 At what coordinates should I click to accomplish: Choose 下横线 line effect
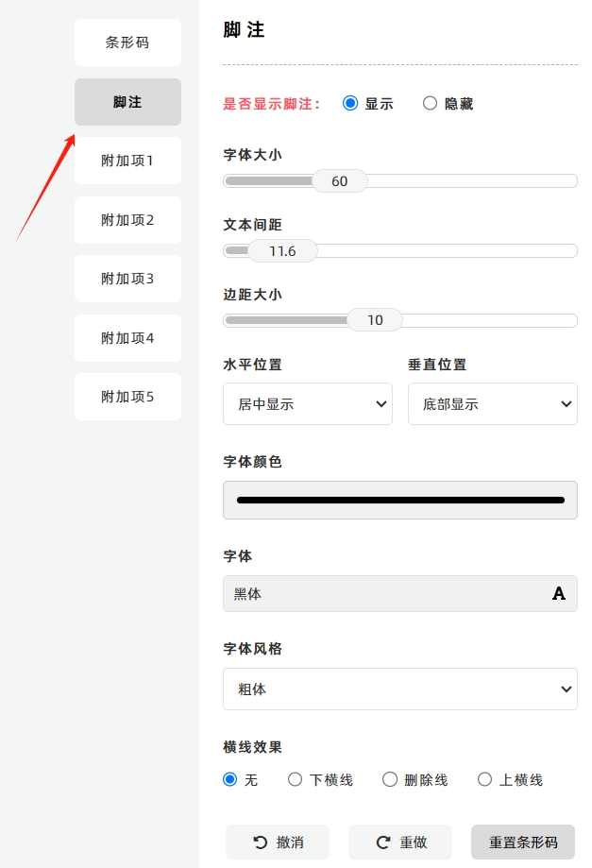[295, 779]
